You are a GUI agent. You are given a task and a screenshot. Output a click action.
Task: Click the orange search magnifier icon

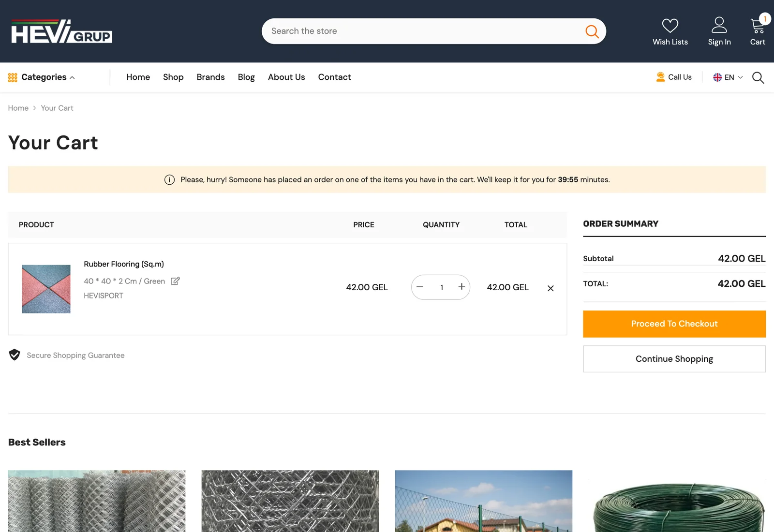coord(592,31)
